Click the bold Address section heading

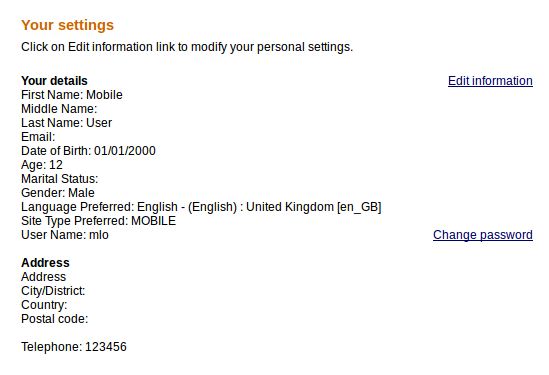tap(46, 263)
